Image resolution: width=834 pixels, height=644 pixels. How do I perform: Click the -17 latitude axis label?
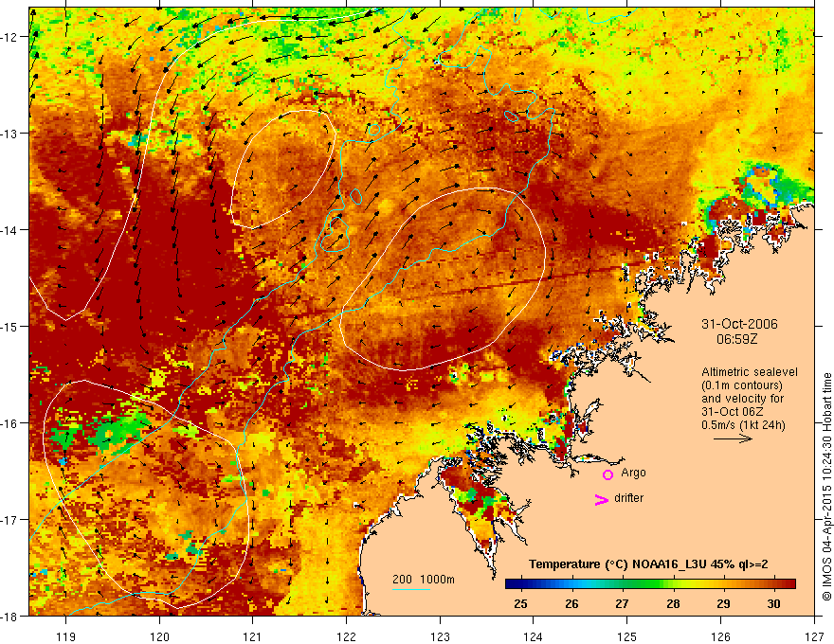10,519
